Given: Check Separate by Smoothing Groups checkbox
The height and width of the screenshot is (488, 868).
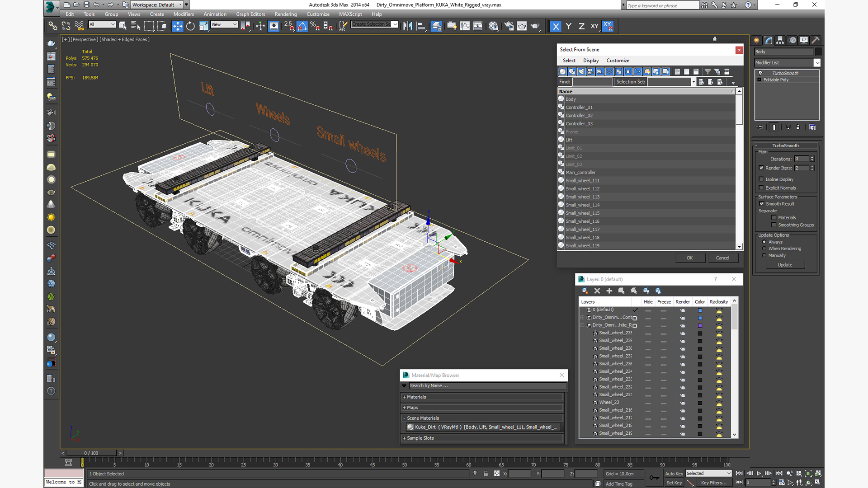Looking at the screenshot, I should [774, 225].
